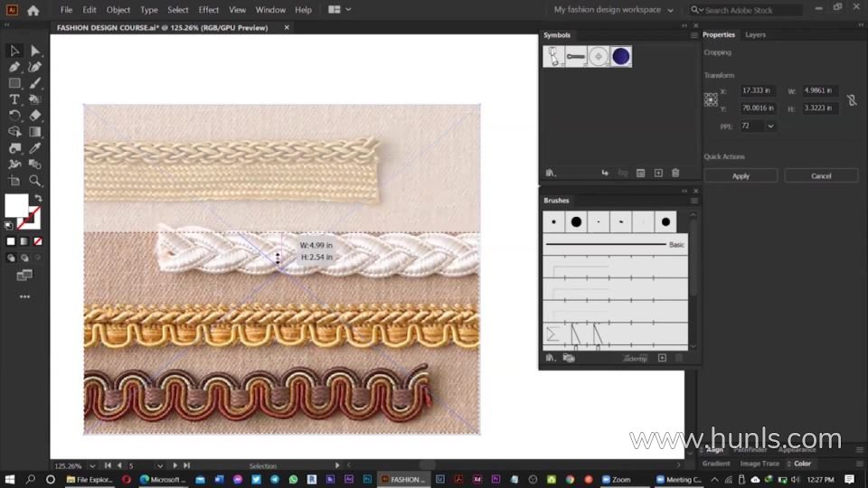Enable Draw Behind mode

tap(24, 258)
